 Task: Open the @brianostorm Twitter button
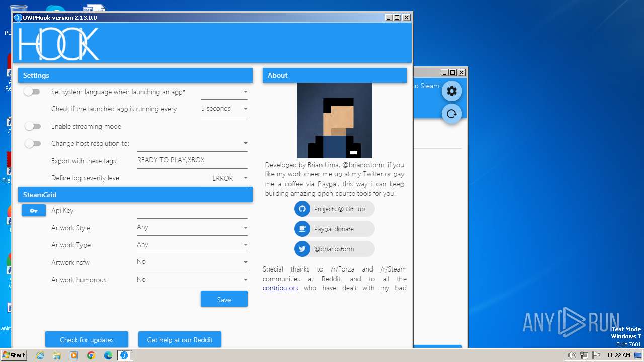335,249
